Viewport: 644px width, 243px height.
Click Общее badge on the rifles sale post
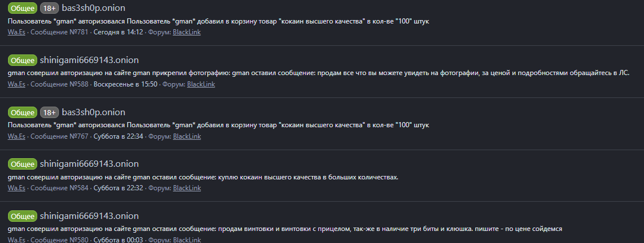pos(23,216)
